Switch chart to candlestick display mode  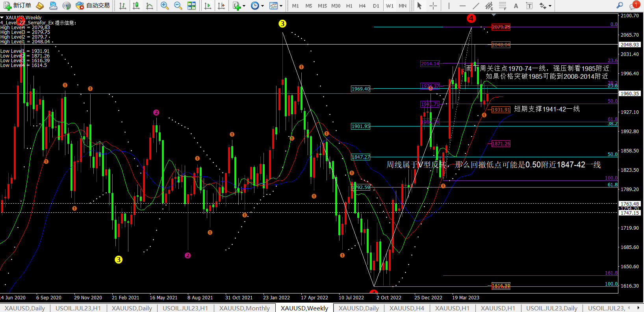click(136, 6)
